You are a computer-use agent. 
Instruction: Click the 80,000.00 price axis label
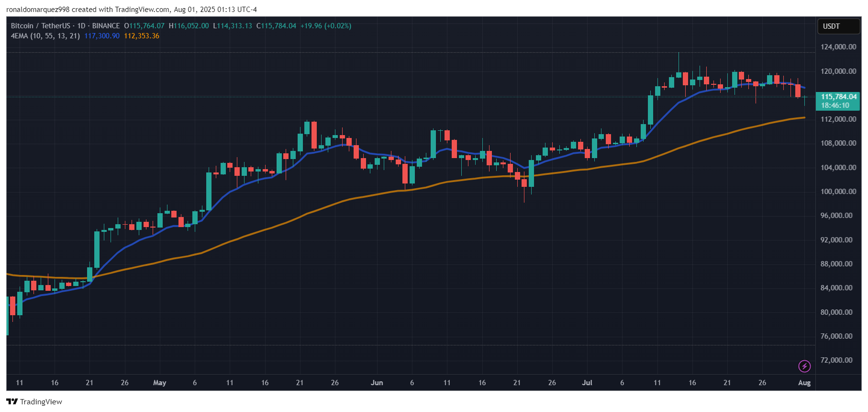coord(836,312)
